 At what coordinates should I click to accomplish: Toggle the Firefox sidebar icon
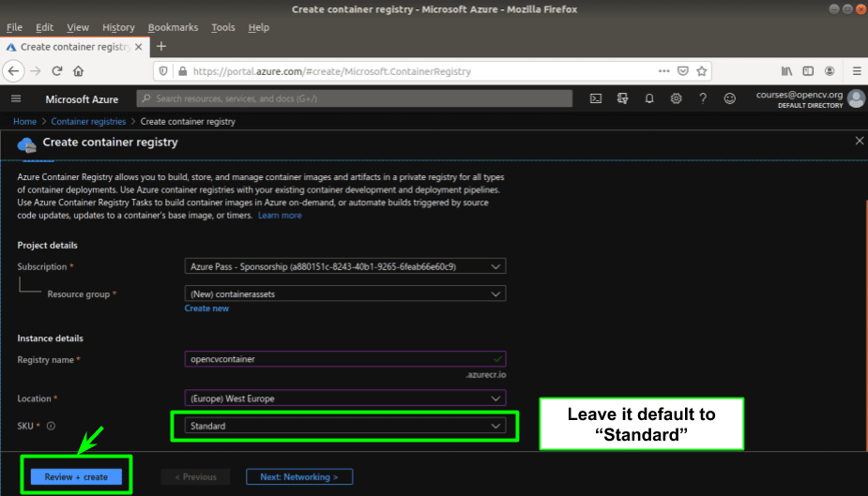coord(808,70)
